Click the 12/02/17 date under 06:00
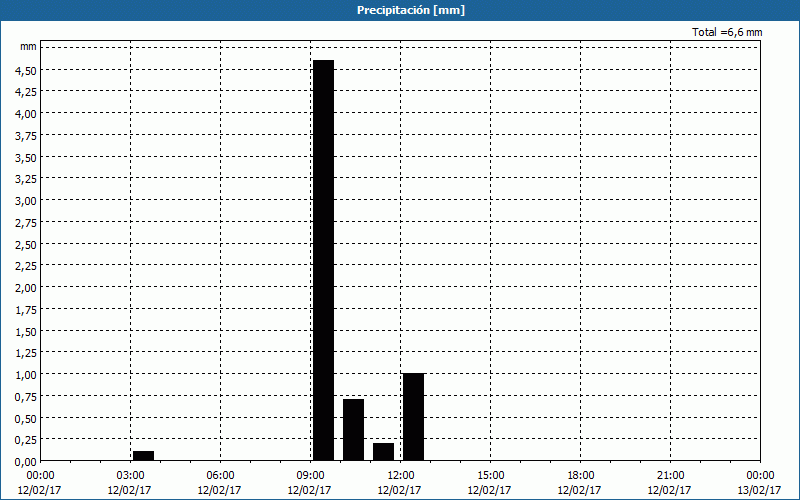800x500 pixels. tap(219, 490)
